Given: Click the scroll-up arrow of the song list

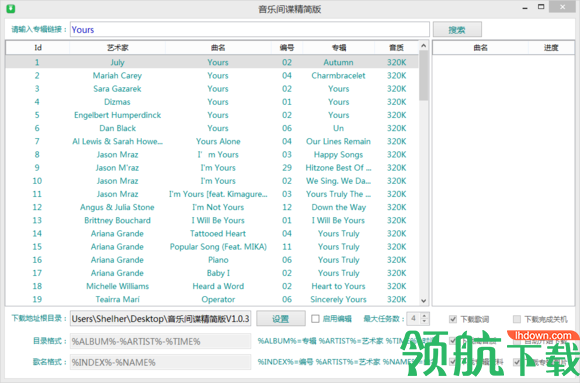Looking at the screenshot, I should point(424,46).
